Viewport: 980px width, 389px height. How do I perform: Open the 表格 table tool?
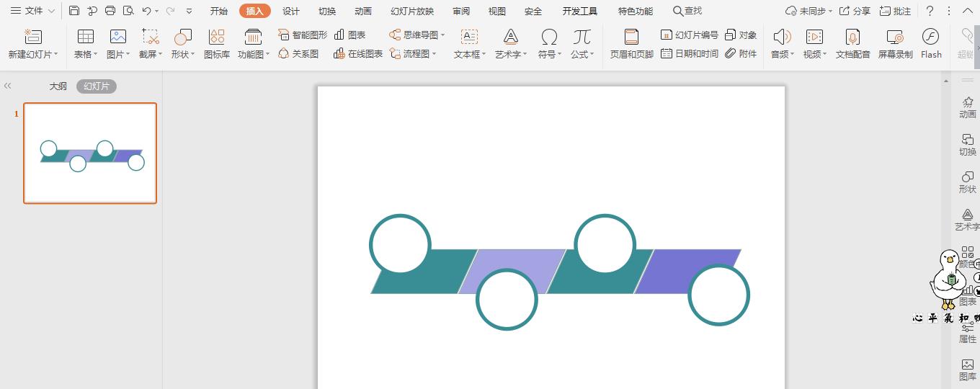85,44
